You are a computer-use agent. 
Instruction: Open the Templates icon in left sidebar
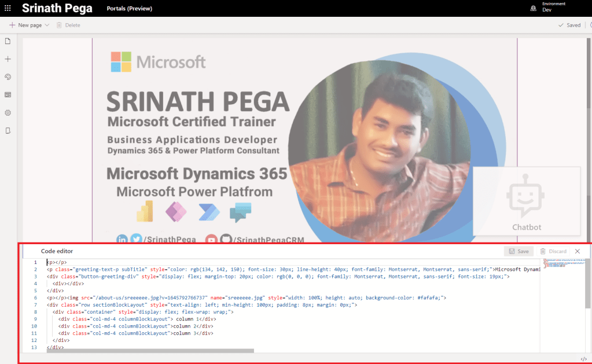click(8, 95)
